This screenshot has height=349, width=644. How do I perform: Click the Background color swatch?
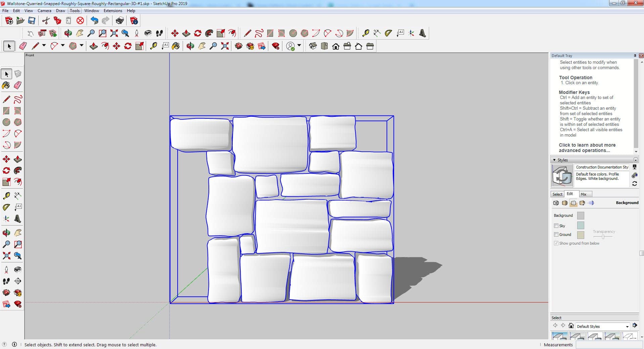click(x=580, y=215)
